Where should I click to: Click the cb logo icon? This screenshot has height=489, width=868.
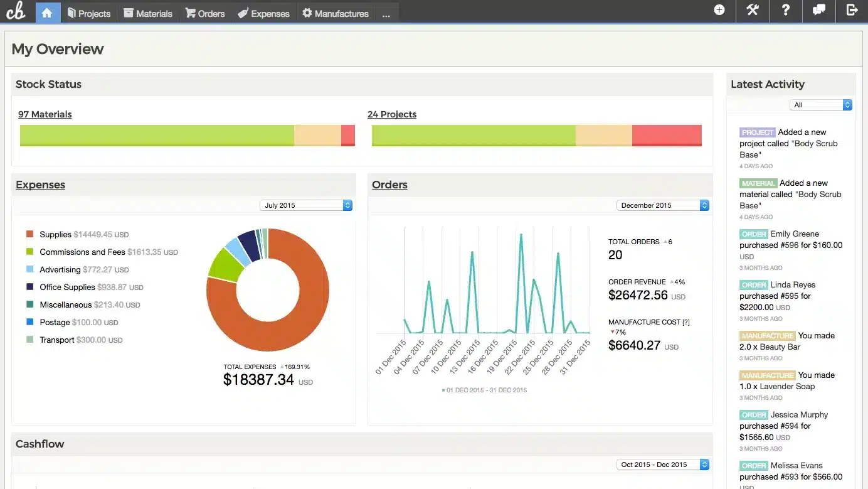pos(16,11)
